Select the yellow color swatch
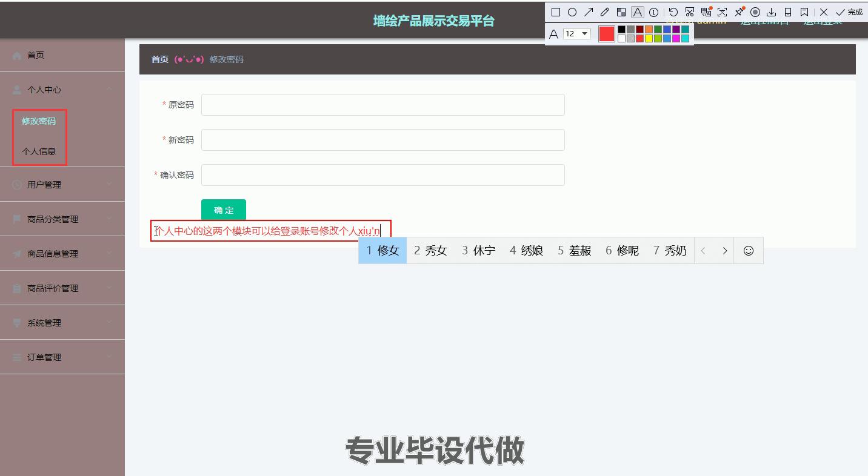 649,38
